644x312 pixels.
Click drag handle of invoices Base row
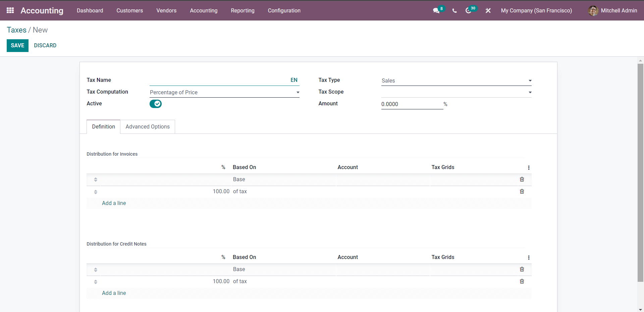pos(96,180)
